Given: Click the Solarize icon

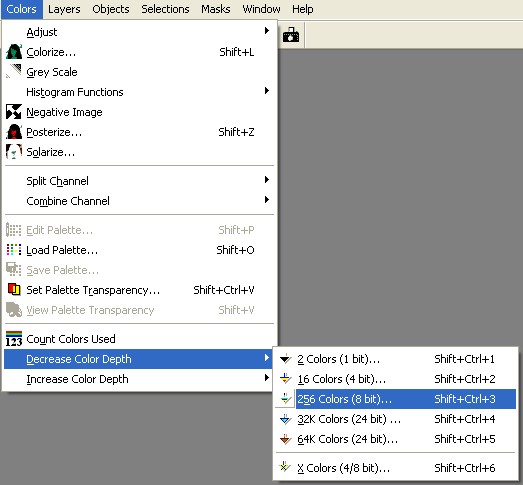Looking at the screenshot, I should [14, 152].
